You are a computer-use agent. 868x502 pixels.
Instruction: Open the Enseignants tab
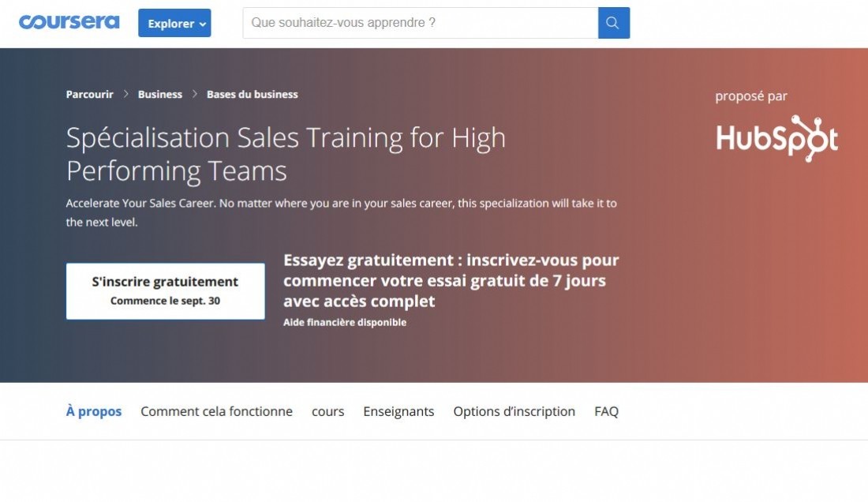[398, 411]
